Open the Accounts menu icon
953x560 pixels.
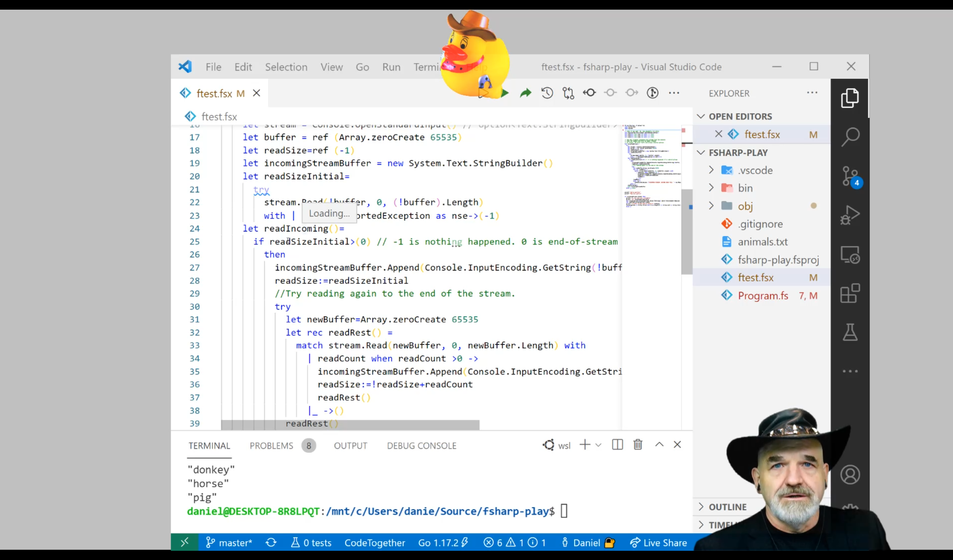click(850, 475)
